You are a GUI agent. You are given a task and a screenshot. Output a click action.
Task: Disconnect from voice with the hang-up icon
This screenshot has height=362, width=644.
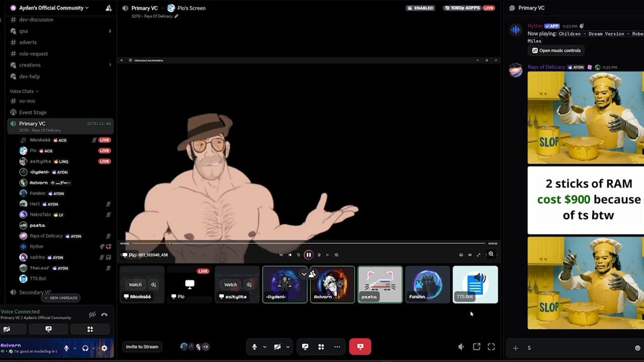point(104,315)
